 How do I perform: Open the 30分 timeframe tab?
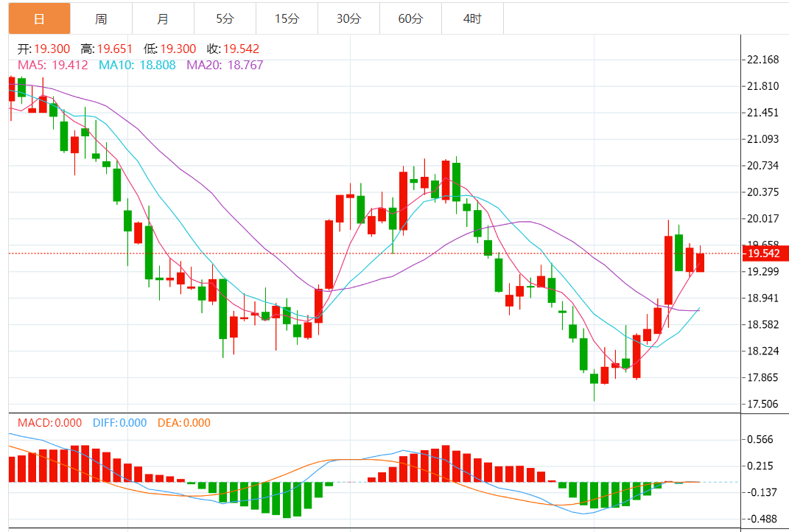tap(348, 18)
